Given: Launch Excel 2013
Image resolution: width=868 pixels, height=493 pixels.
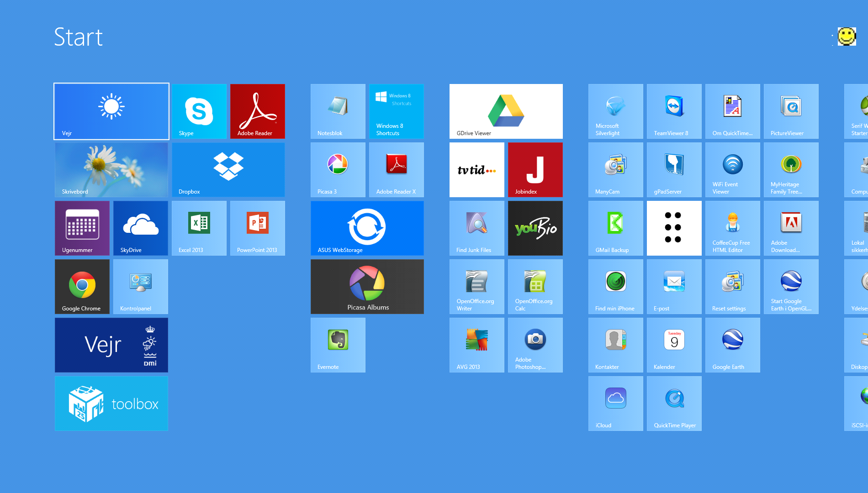Looking at the screenshot, I should (x=199, y=228).
